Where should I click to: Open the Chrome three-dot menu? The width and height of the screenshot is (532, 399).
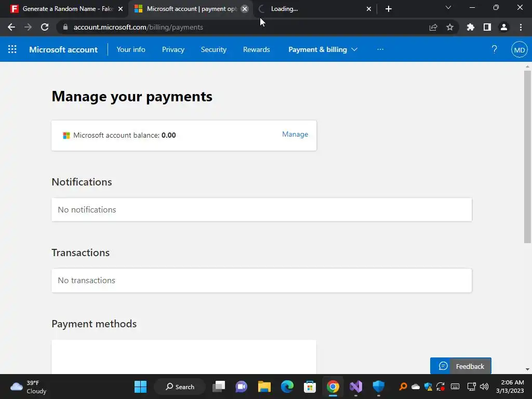point(521,27)
